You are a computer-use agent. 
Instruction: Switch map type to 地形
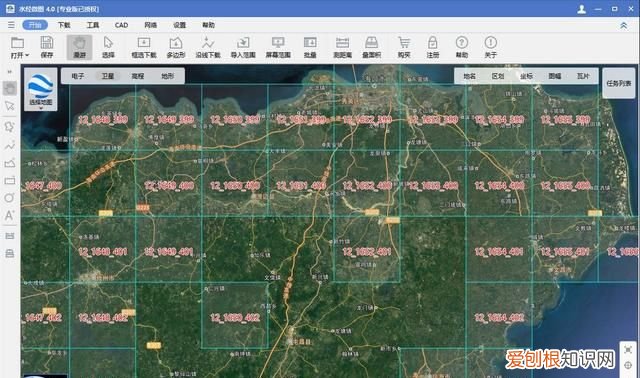tap(168, 76)
